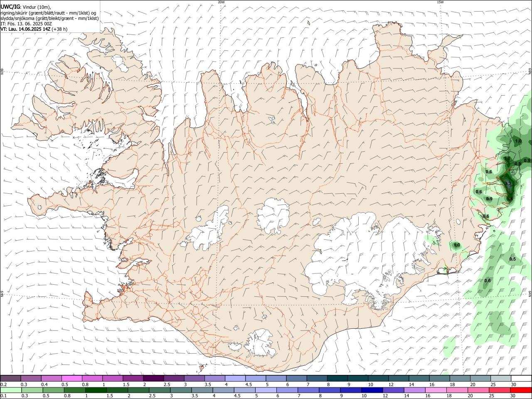
Task: Click the dusky purple 0.2 legend swatch
Action: click(10, 379)
